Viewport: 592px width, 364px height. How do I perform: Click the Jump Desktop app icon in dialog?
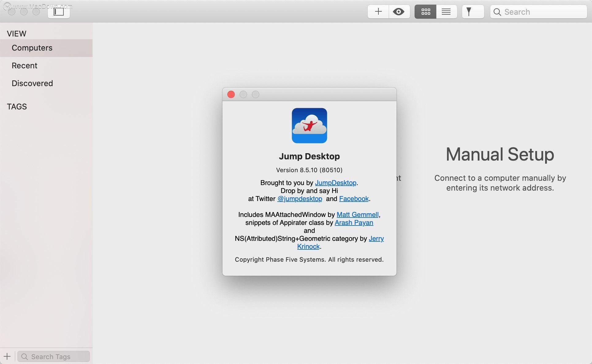click(x=309, y=126)
